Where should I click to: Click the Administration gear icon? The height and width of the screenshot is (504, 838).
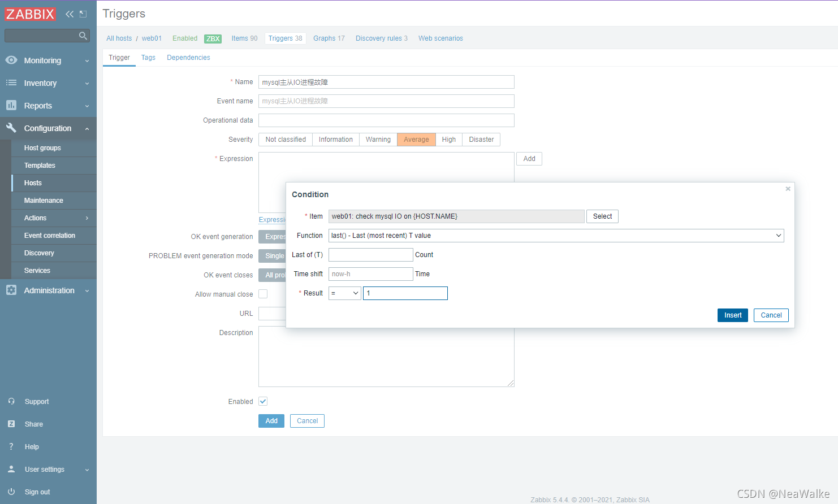[11, 290]
